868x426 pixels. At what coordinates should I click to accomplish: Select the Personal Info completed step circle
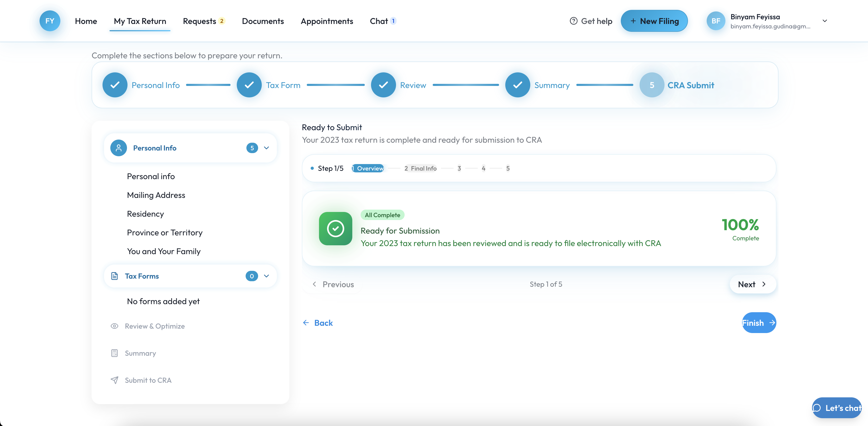(115, 85)
